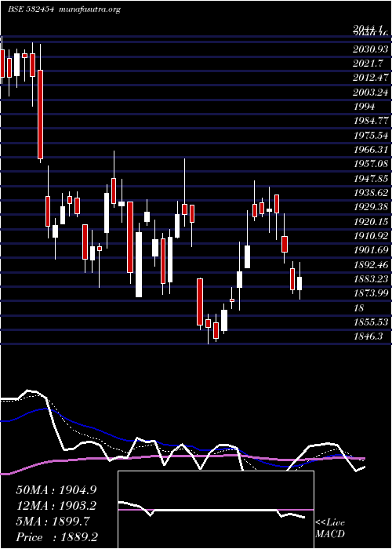Click inside the Live MACD inset chart
This screenshot has width=392, height=549.
point(216,510)
